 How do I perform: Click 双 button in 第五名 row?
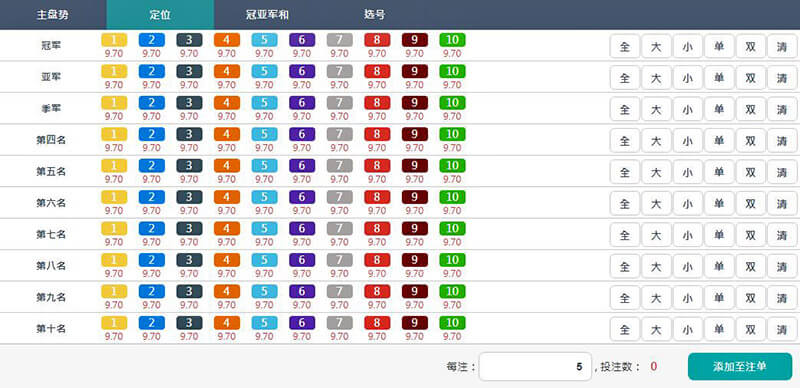point(751,173)
